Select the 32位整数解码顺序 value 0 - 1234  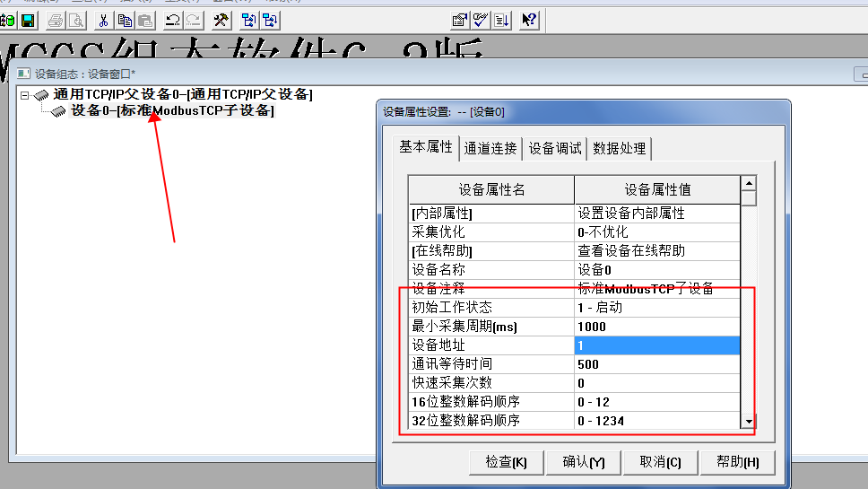(656, 421)
